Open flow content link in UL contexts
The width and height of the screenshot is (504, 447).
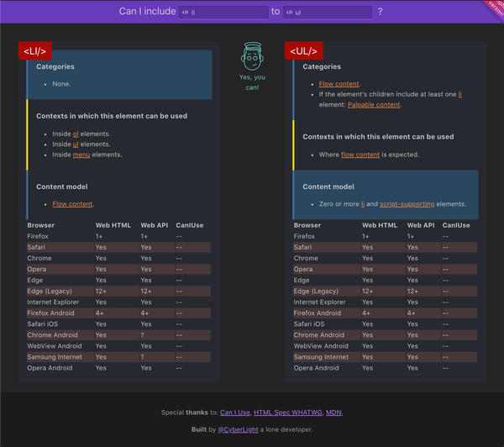(x=360, y=155)
